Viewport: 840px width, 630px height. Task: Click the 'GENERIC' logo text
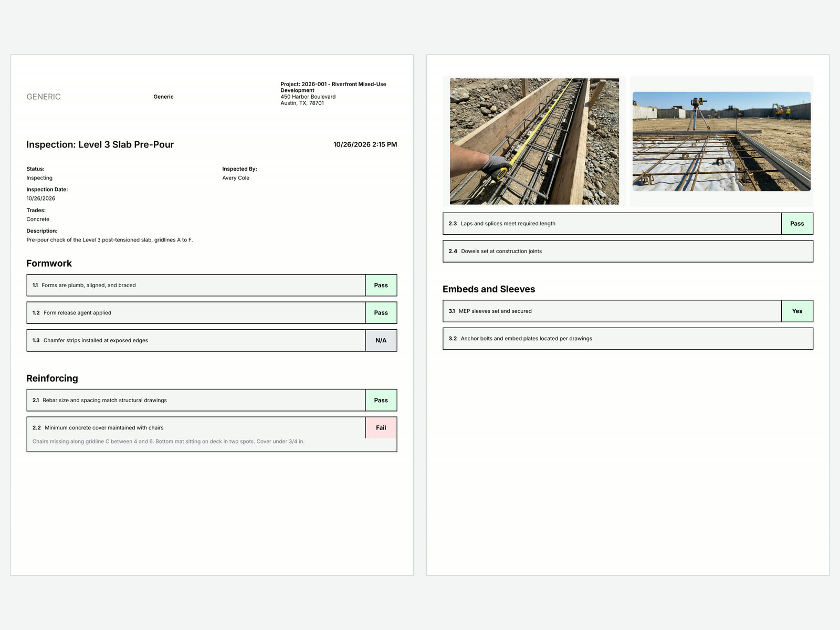click(x=44, y=97)
